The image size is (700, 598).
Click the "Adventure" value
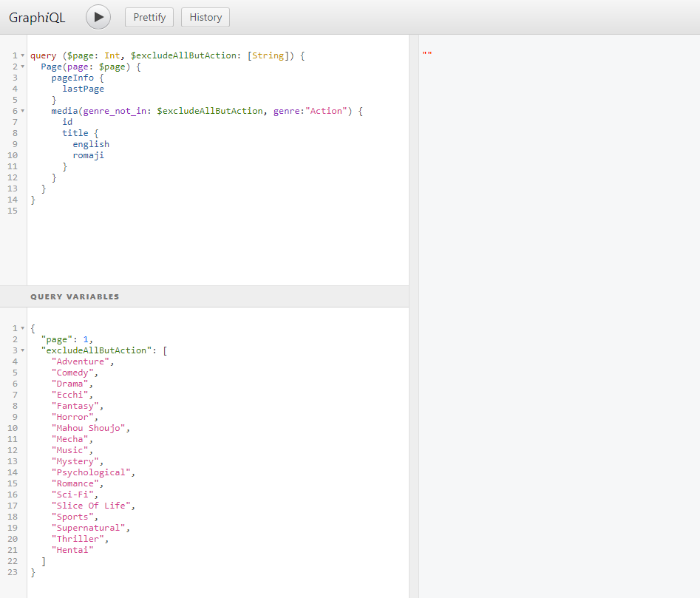pos(81,361)
